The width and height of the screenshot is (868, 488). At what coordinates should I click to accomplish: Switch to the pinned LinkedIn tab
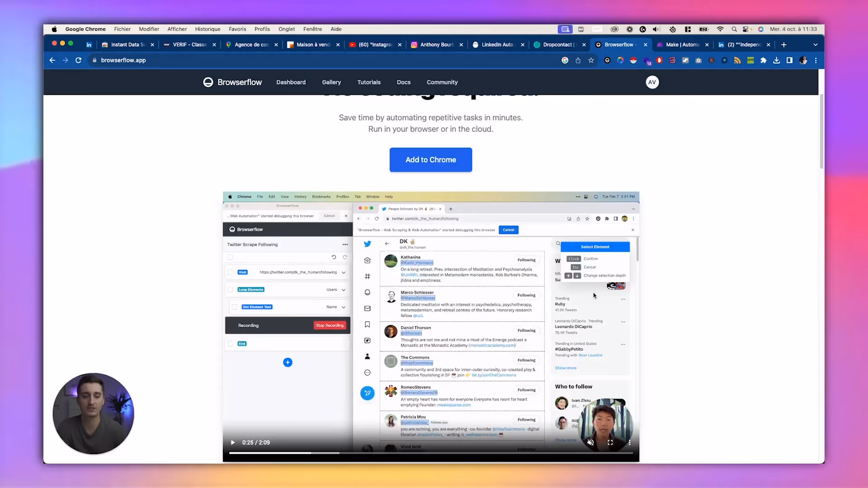point(89,45)
